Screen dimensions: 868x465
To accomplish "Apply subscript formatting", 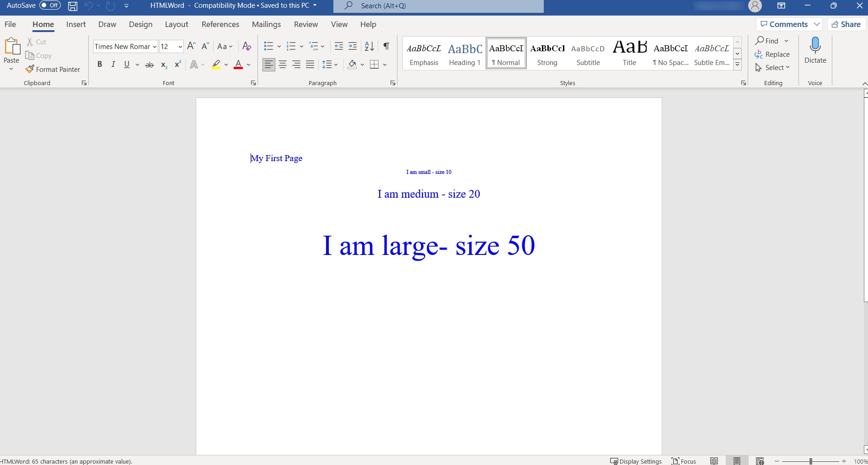I will click(x=164, y=65).
